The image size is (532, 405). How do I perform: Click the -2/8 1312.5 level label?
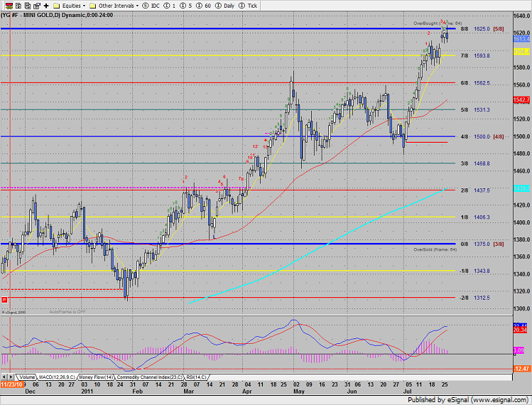coord(474,298)
